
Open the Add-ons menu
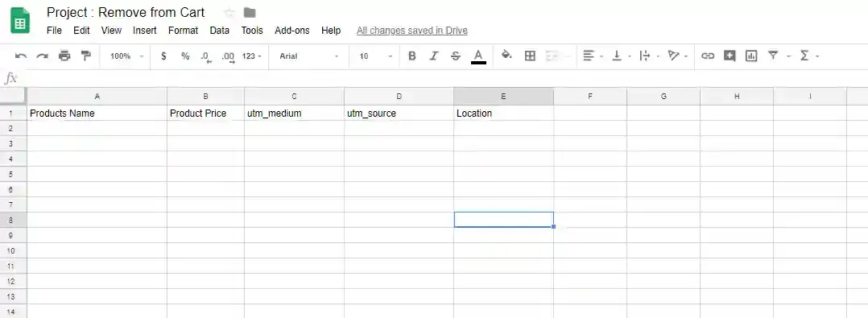(292, 31)
